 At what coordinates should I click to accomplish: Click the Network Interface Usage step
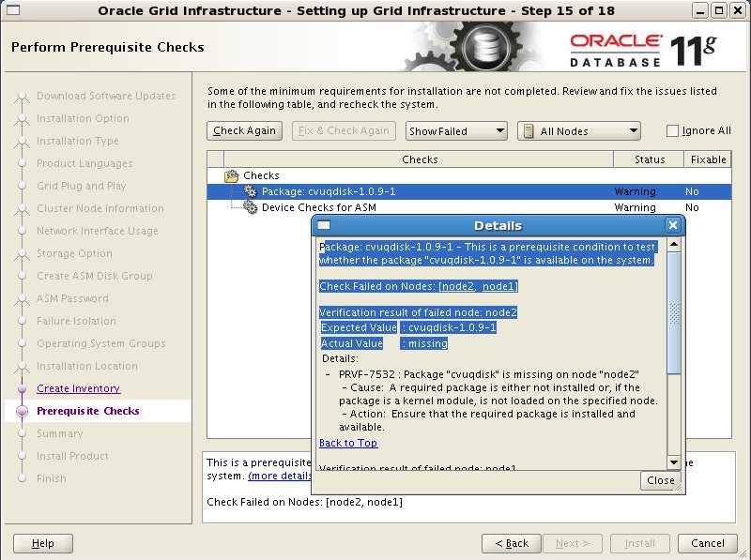[98, 231]
